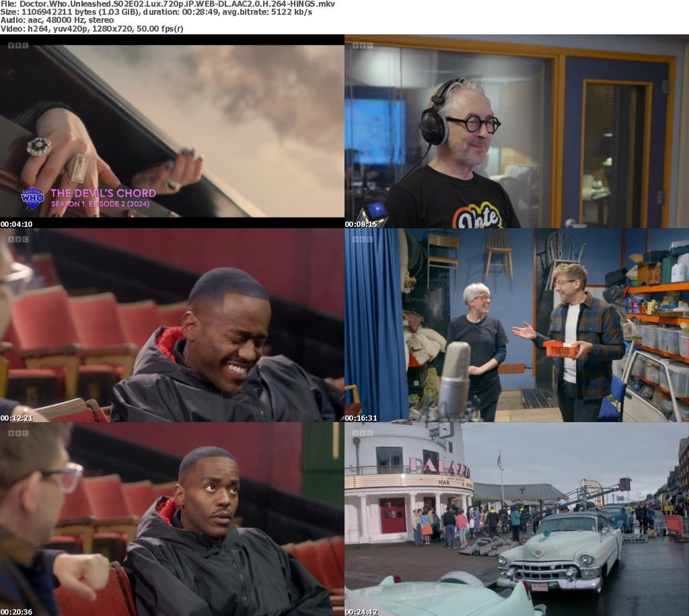Click BBC watermark in the headphones man frame
Screen dimensions: 689x616
click(363, 46)
